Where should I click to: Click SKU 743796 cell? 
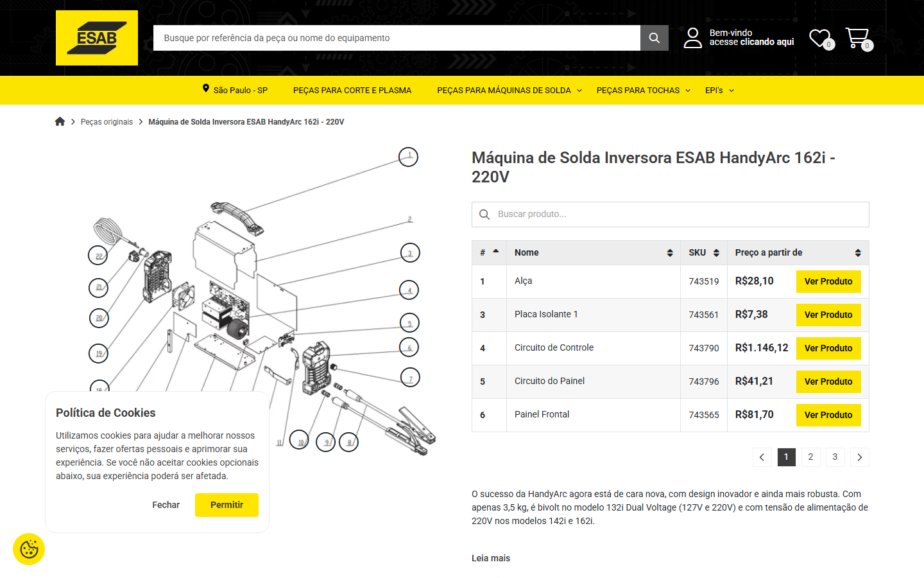[704, 381]
